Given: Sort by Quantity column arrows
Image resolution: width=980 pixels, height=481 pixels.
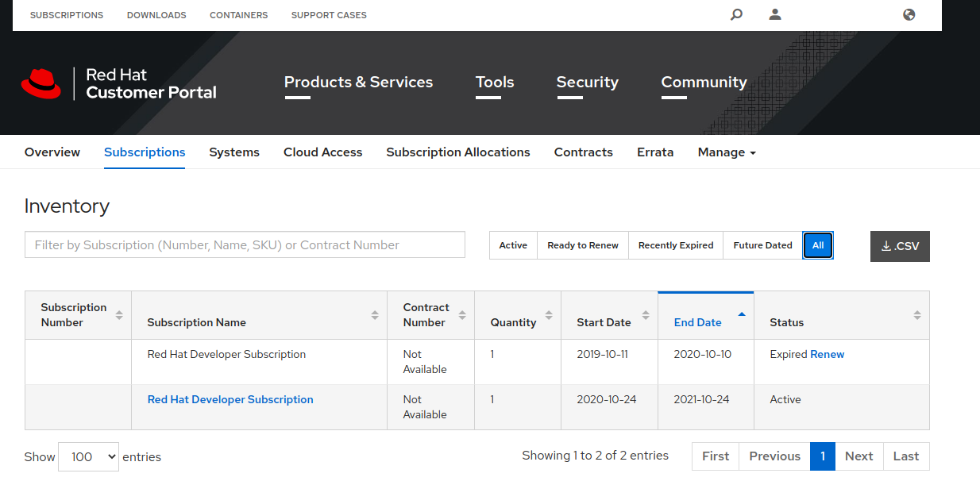Looking at the screenshot, I should coord(549,315).
